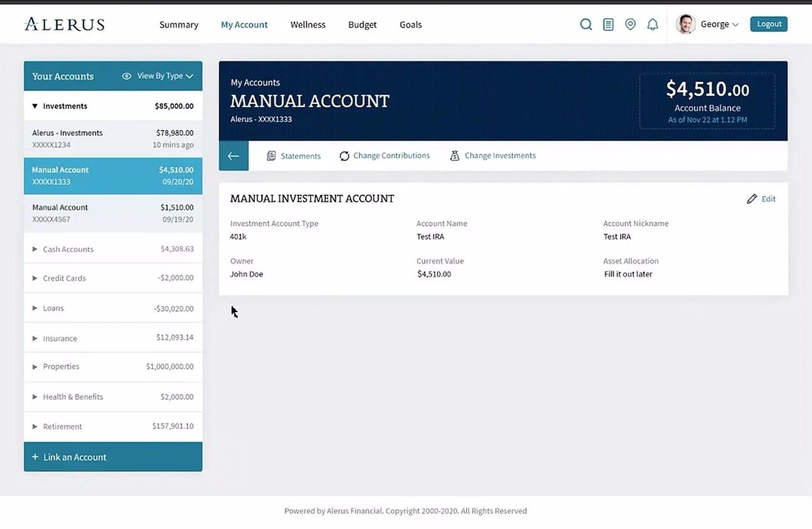Open the search magnifier icon
Image resolution: width=812 pixels, height=529 pixels.
click(586, 24)
